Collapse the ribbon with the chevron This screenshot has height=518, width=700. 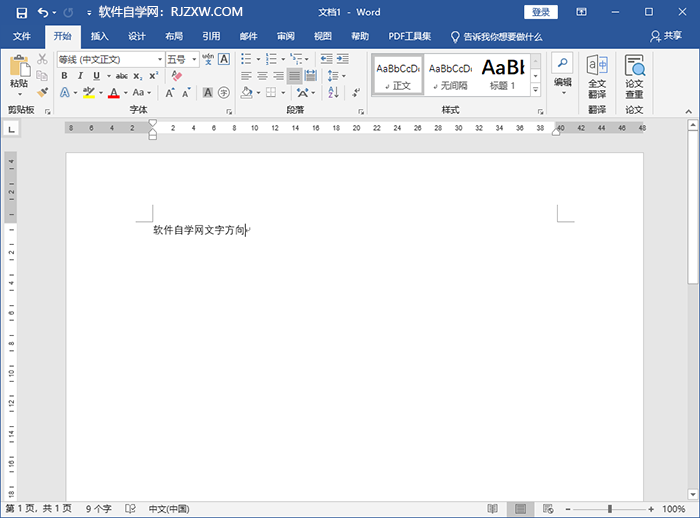point(688,111)
